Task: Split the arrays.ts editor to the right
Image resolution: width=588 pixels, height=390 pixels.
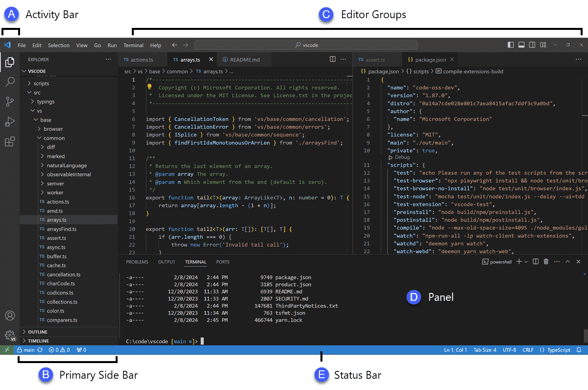Action: 333,59
